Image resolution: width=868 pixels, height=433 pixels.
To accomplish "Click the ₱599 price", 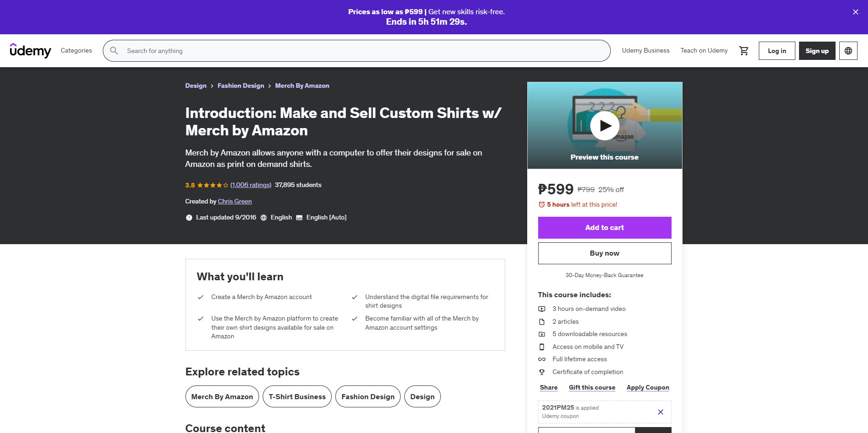I will (x=556, y=189).
